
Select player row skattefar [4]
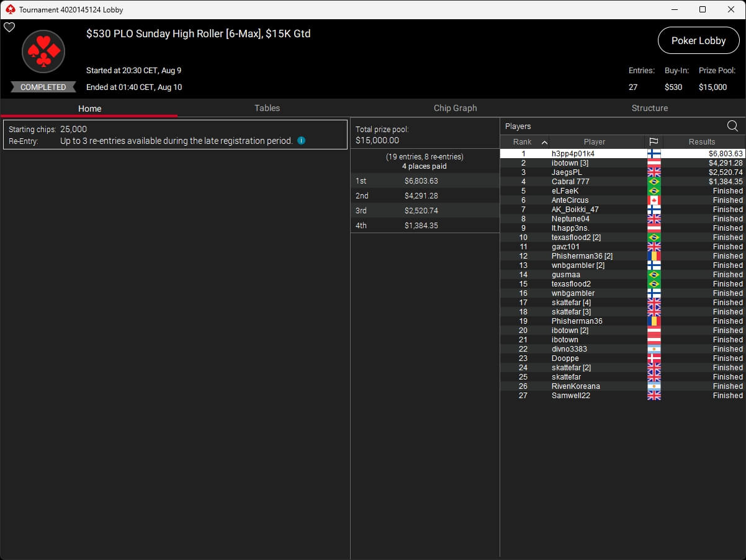pyautogui.click(x=622, y=303)
